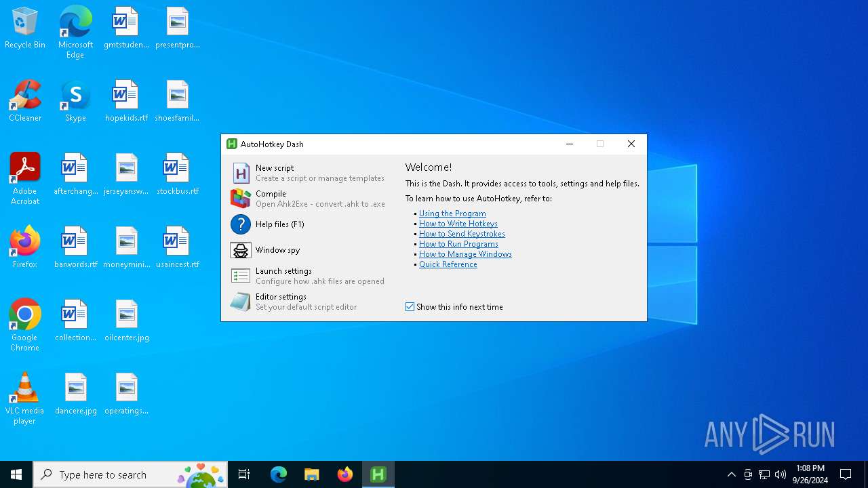Select VLC media player desktop shortcut
The image size is (868, 488).
point(25,399)
